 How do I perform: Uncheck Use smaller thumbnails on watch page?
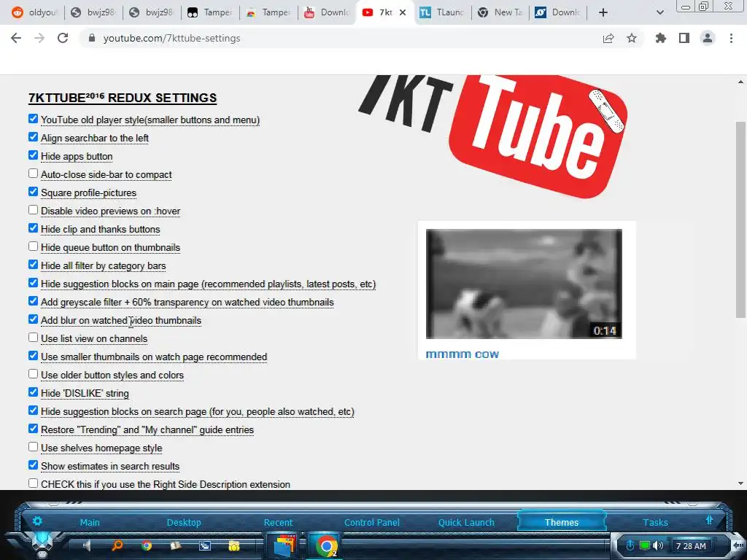[x=33, y=356]
